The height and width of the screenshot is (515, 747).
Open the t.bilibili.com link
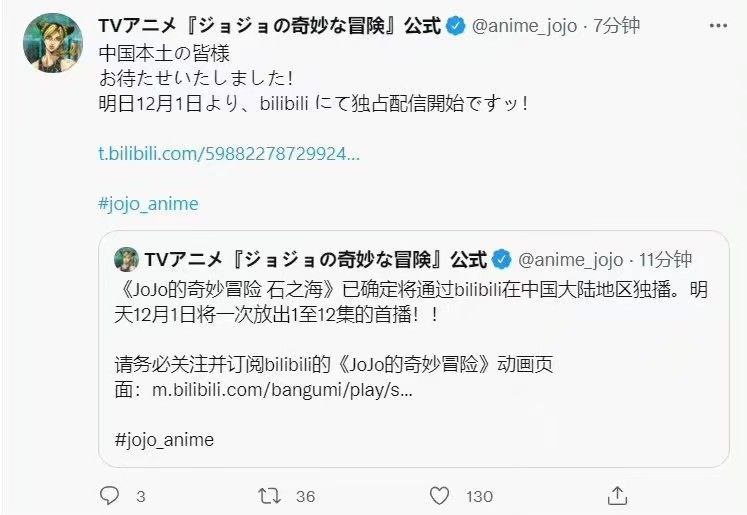(228, 155)
